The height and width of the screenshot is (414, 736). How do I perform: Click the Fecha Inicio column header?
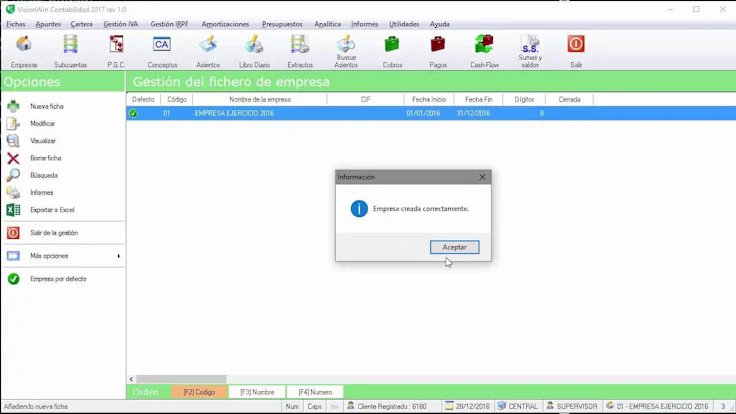point(429,100)
